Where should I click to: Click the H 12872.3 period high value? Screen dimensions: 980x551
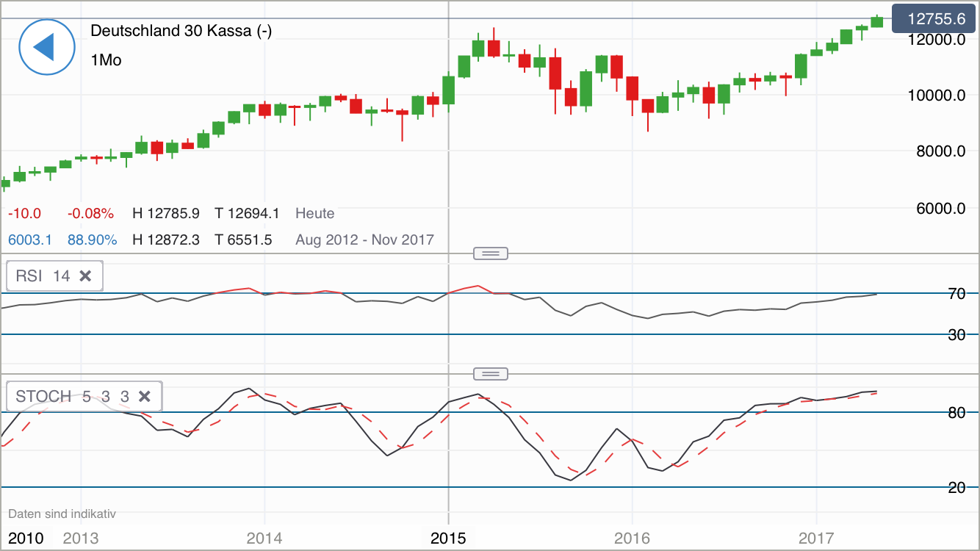[166, 240]
